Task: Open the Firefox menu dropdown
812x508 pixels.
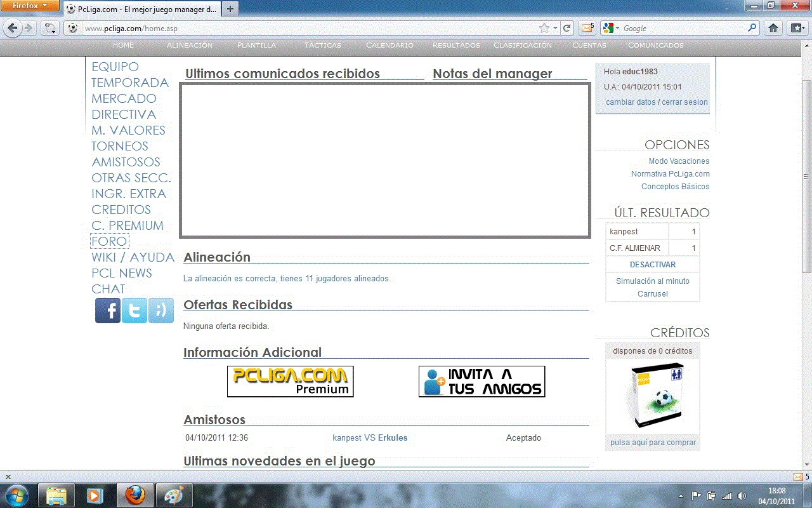Action: [30, 6]
